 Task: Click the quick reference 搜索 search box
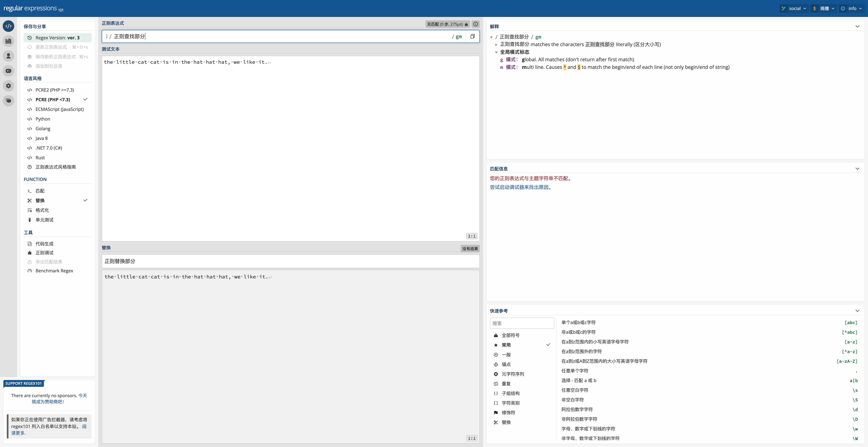coord(522,323)
